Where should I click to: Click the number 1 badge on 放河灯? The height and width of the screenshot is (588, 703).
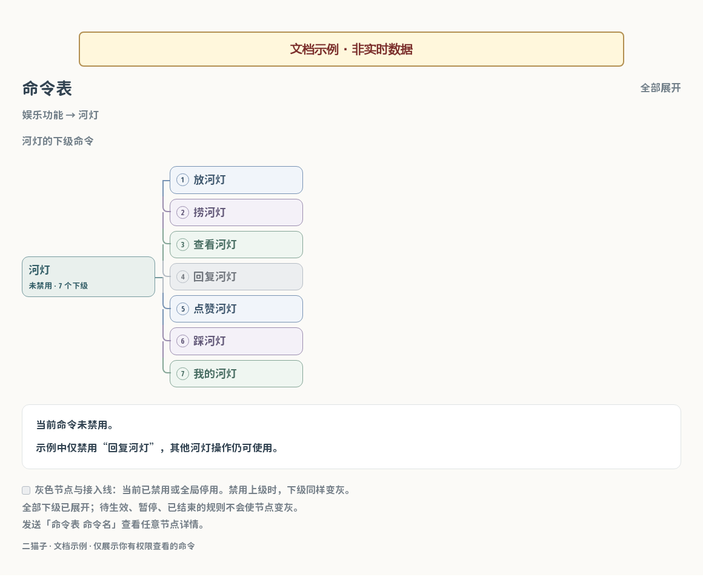[182, 180]
